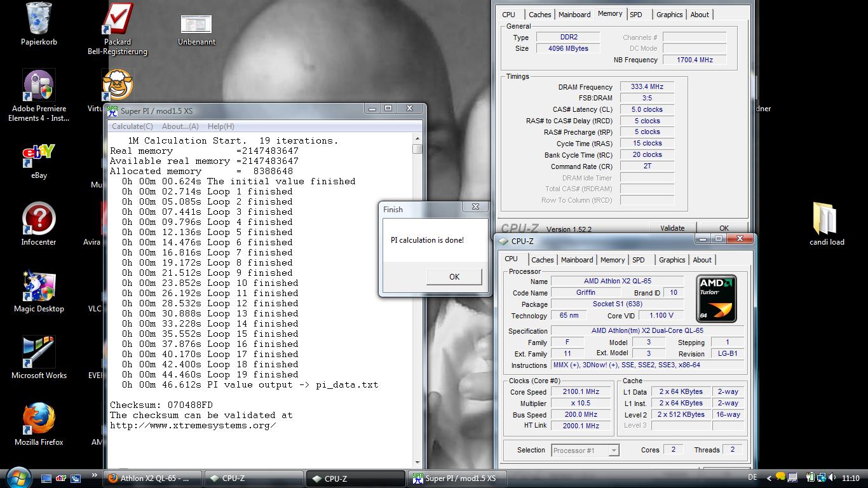This screenshot has width=868, height=488.
Task: Select Memory tab in lower CPU-Z window
Action: (x=613, y=260)
